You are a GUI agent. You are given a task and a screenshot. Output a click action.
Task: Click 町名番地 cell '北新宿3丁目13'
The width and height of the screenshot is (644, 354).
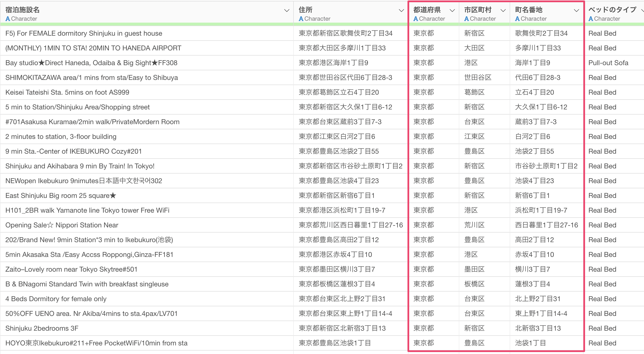coord(547,328)
